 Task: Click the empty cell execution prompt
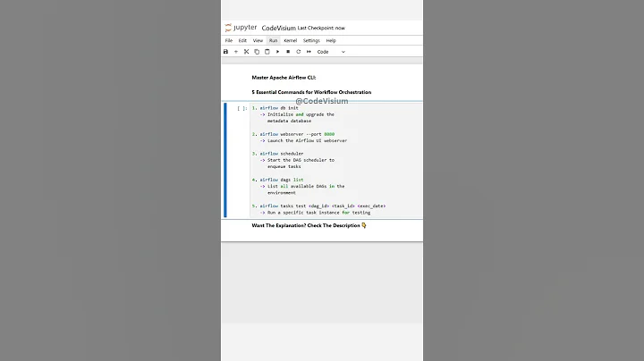coord(241,108)
